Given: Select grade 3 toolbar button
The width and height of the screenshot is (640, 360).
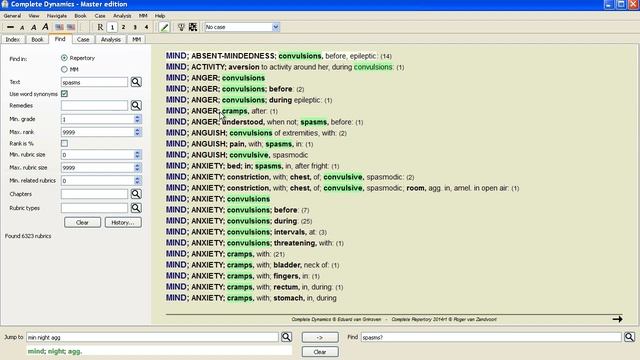Looking at the screenshot, I should coord(135,27).
